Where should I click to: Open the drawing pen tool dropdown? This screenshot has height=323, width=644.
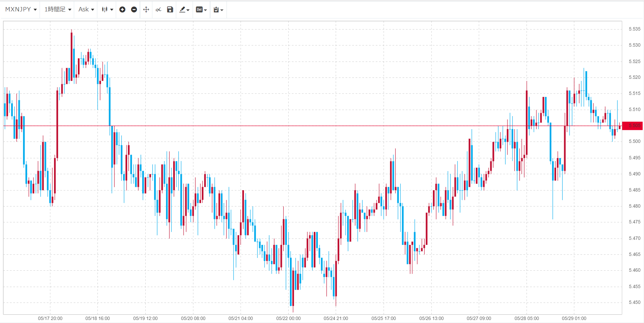[x=184, y=9]
